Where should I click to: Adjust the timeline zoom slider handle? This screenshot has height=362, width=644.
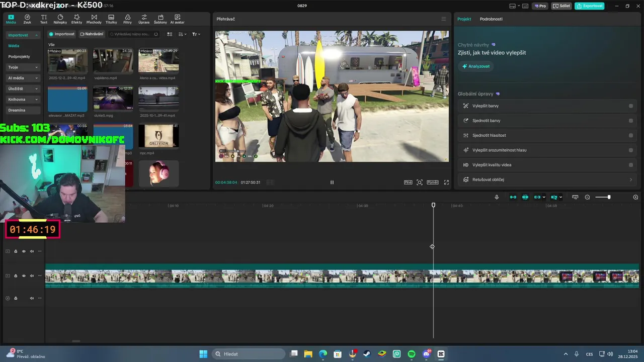click(609, 197)
